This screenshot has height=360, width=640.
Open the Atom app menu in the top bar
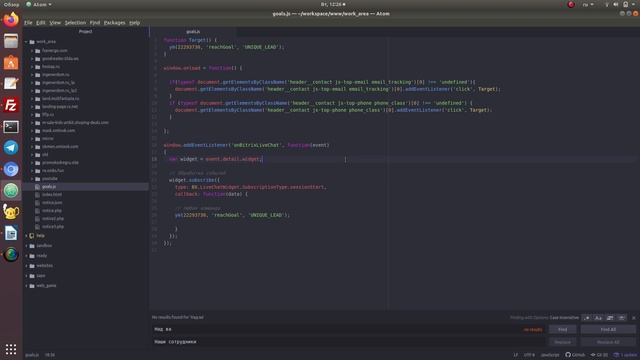39,4
